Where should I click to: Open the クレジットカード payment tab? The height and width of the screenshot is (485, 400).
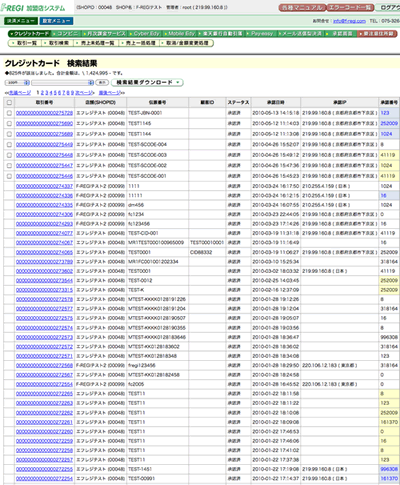pyautogui.click(x=29, y=34)
